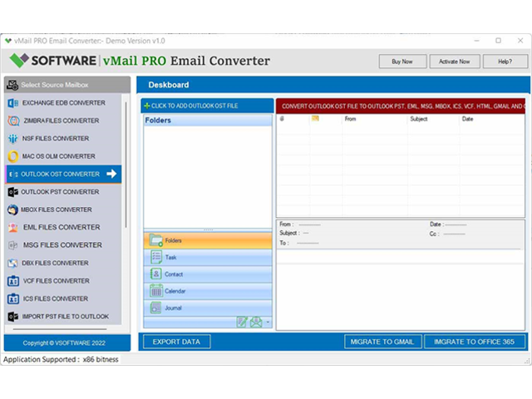The width and height of the screenshot is (532, 399).
Task: Click the envelope flag column header
Action: point(315,118)
